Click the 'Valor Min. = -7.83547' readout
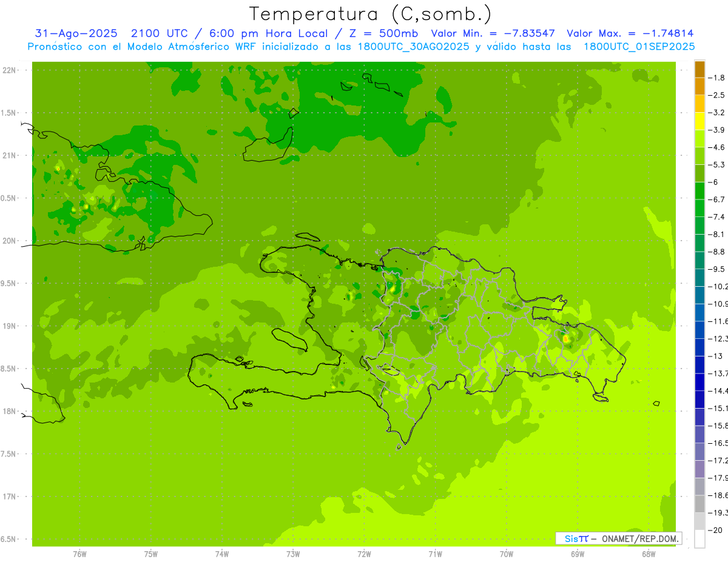 (x=493, y=33)
